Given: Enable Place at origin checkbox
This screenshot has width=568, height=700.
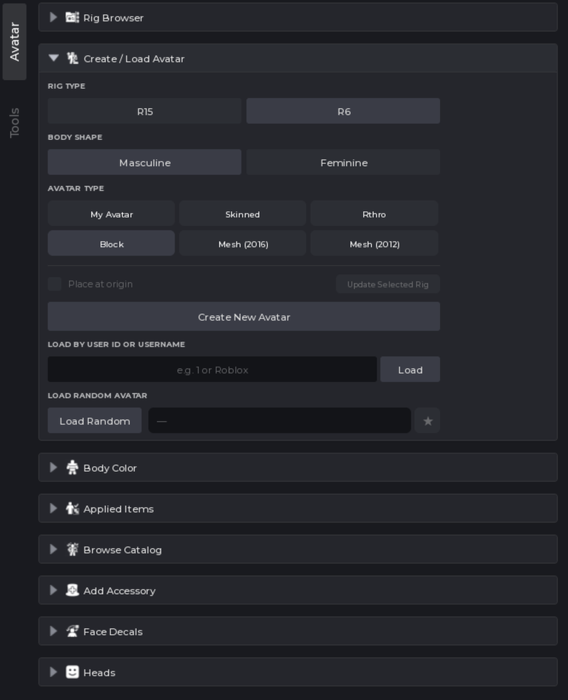Looking at the screenshot, I should pos(54,284).
